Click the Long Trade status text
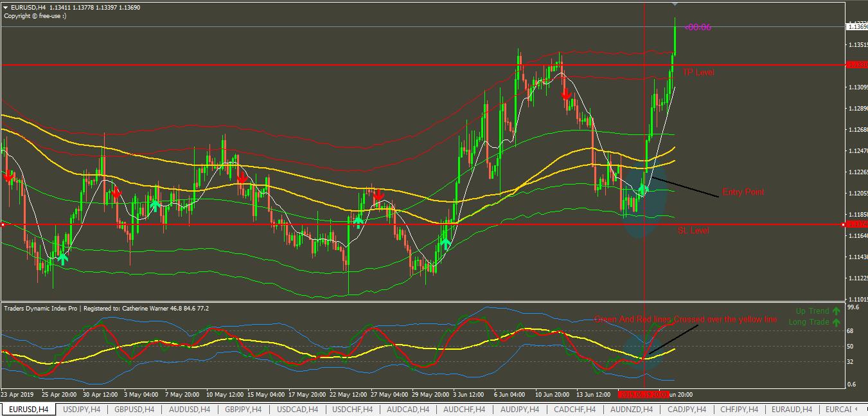 pyautogui.click(x=809, y=322)
